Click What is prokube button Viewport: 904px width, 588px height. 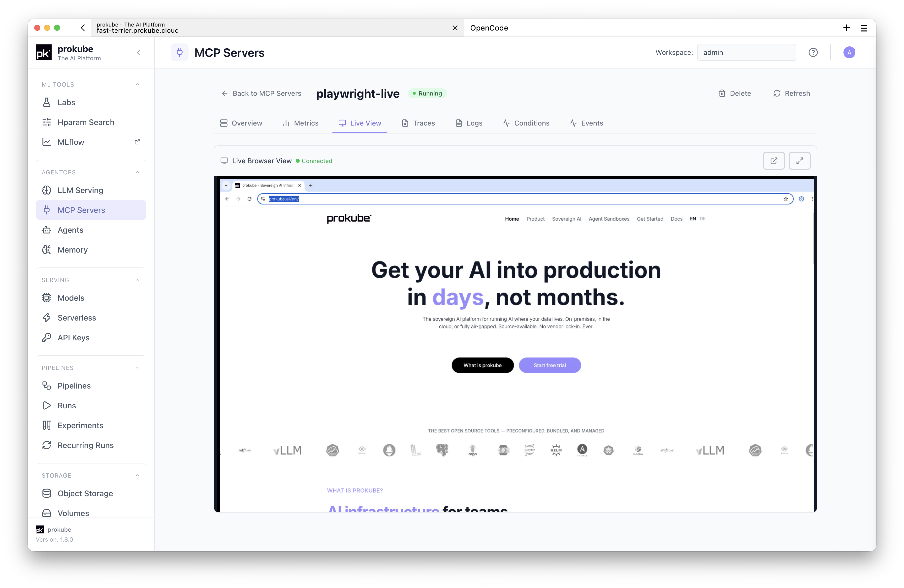[x=482, y=365]
